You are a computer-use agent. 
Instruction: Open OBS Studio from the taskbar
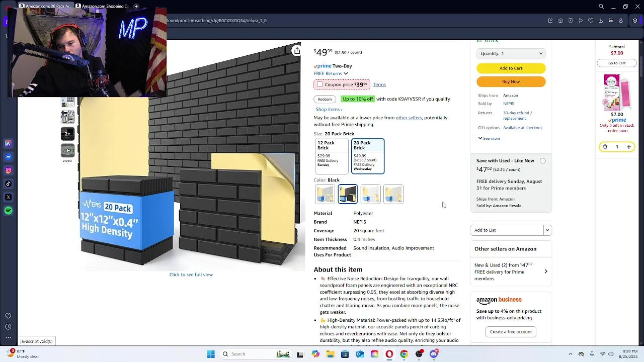[419, 354]
